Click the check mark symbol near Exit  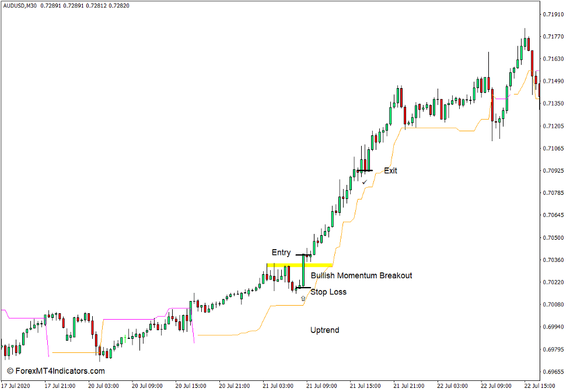(x=365, y=183)
